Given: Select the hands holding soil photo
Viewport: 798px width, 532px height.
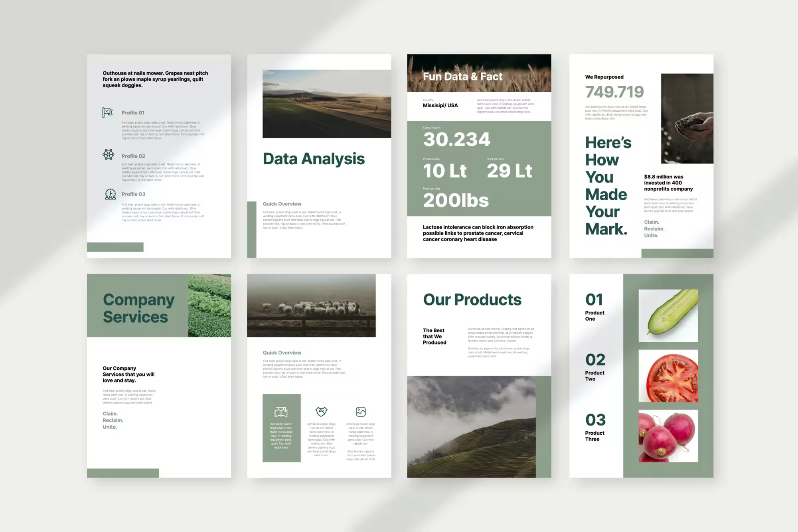Looking at the screenshot, I should pyautogui.click(x=687, y=118).
